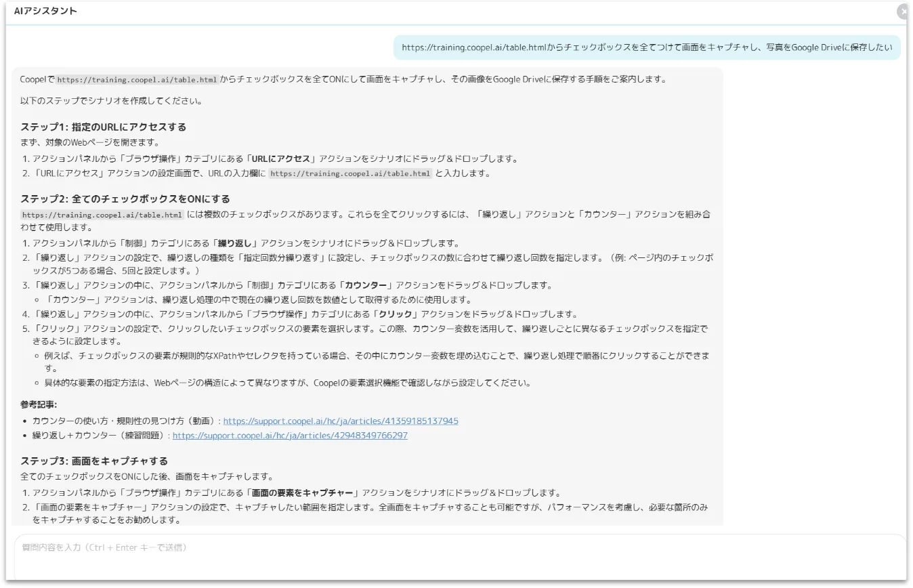Screen dimensions: 913x588
Task: Click the heading ステップ1: 指定のURLにアクセスする
Action: point(103,127)
